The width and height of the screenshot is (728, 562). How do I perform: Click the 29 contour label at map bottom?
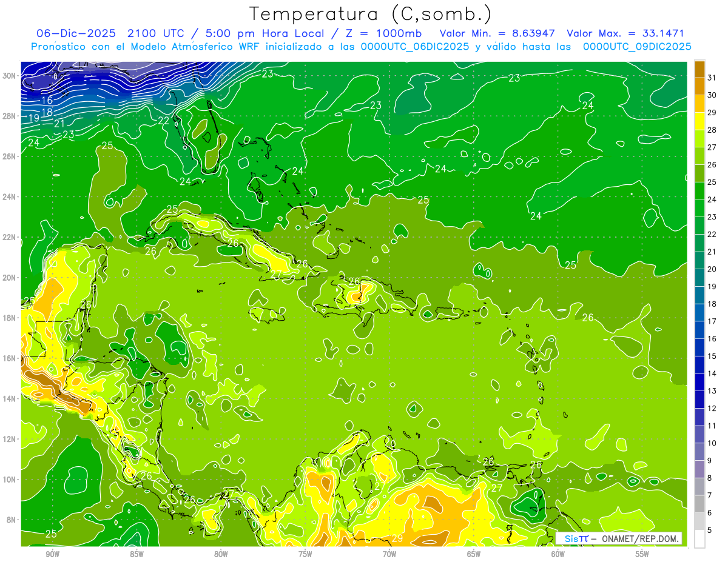[397, 538]
